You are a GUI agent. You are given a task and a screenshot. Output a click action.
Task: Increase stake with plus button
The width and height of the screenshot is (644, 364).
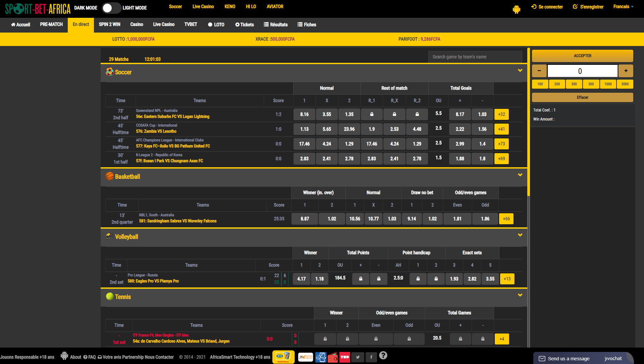[626, 71]
